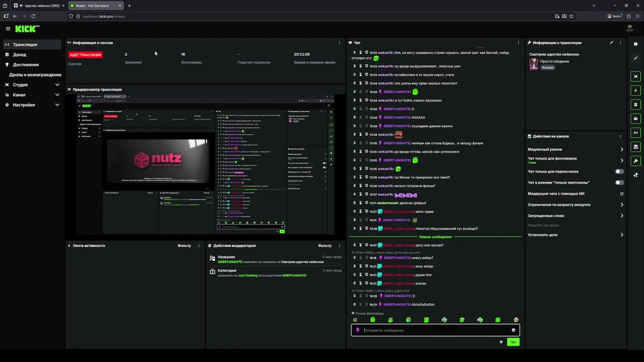
Task: Open Чат только для фолловеров options
Action: point(622,160)
